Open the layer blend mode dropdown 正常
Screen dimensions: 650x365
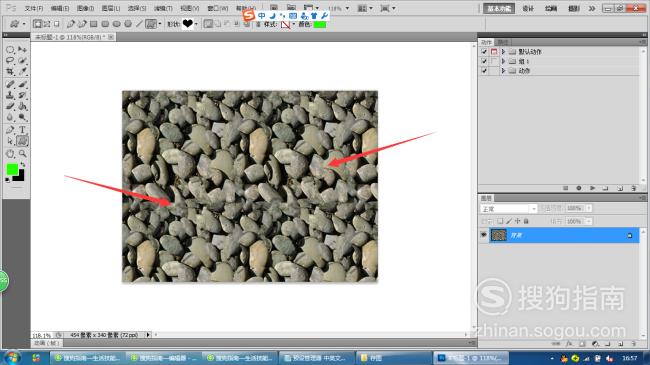click(x=509, y=209)
